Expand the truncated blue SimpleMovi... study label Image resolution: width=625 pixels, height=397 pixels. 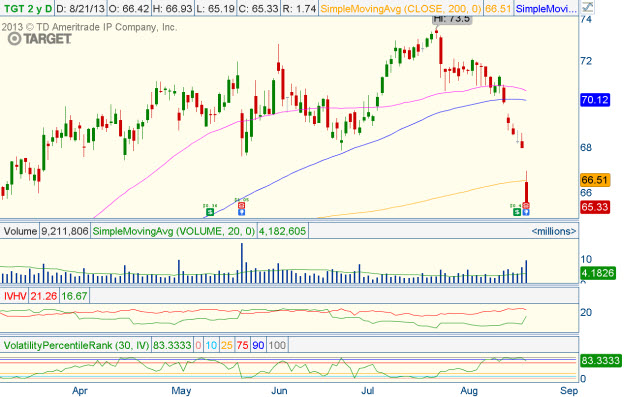point(546,8)
